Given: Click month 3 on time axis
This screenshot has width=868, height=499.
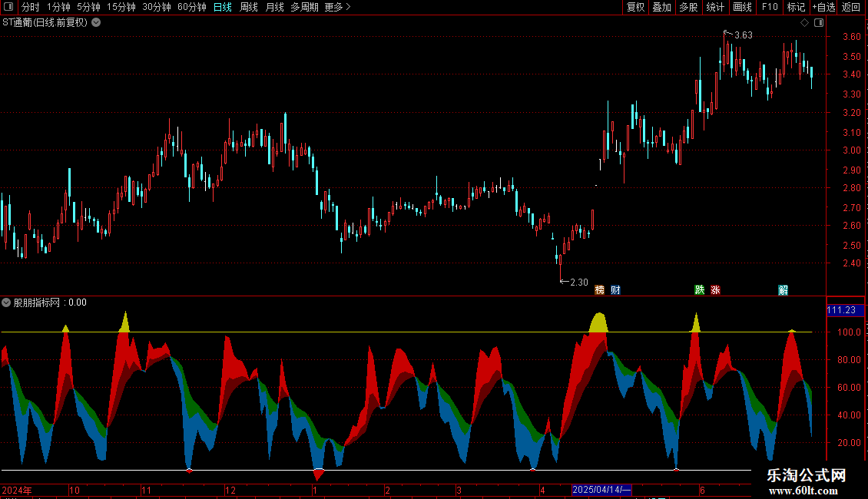Looking at the screenshot, I should [x=459, y=490].
